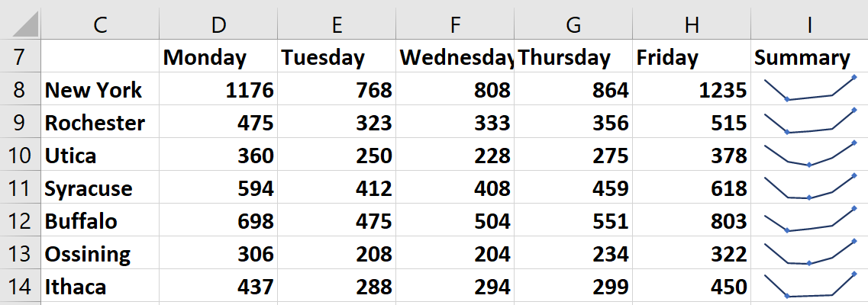Click the column I header
Image resolution: width=868 pixels, height=305 pixels.
pos(809,24)
